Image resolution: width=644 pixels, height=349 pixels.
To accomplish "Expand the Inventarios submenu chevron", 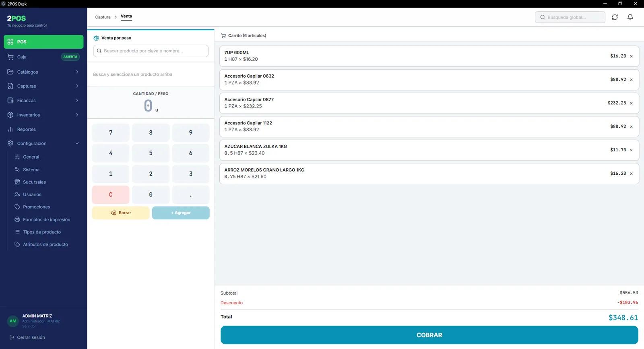I will coord(77,115).
